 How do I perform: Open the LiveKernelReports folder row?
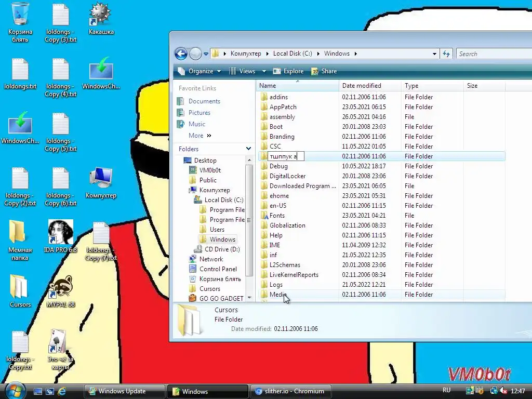coord(382,274)
